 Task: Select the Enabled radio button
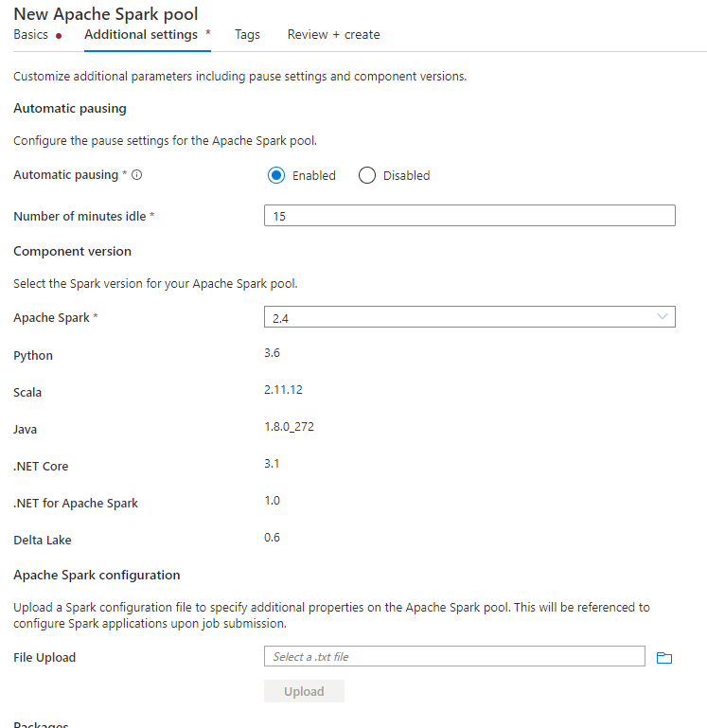click(x=276, y=175)
